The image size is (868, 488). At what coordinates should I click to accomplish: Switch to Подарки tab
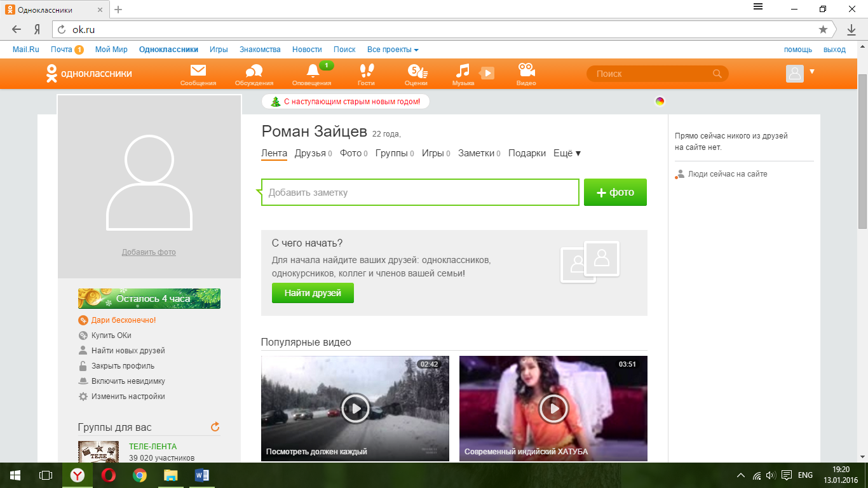click(527, 153)
